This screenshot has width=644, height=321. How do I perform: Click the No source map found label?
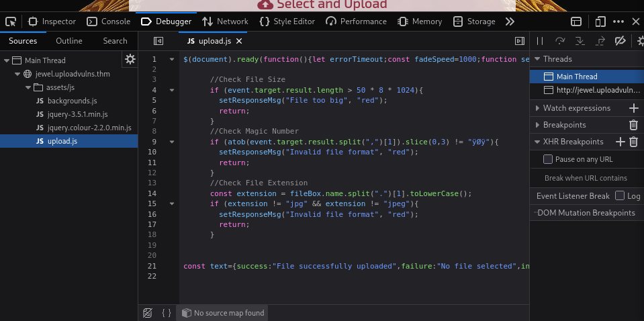[x=222, y=313]
